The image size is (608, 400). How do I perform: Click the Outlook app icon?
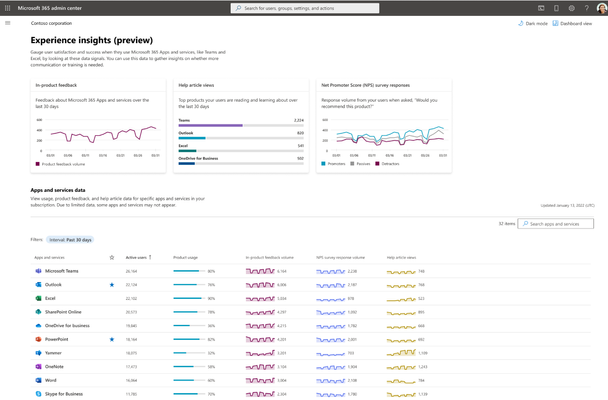[38, 284]
